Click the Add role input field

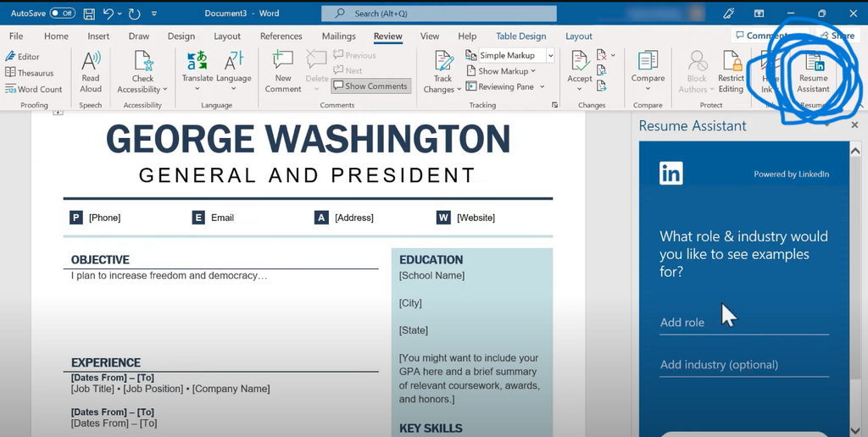click(743, 323)
